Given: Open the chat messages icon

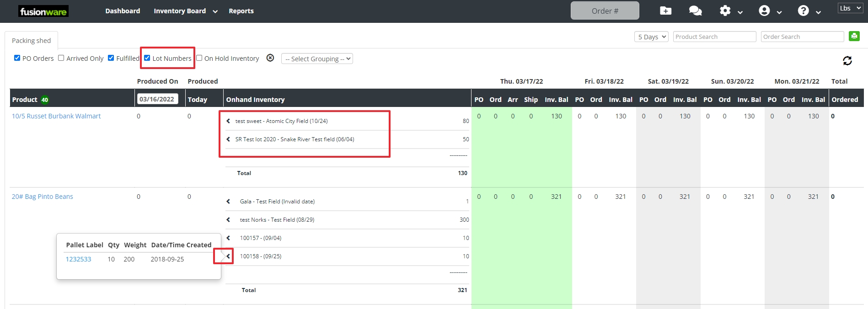Looking at the screenshot, I should [x=695, y=11].
